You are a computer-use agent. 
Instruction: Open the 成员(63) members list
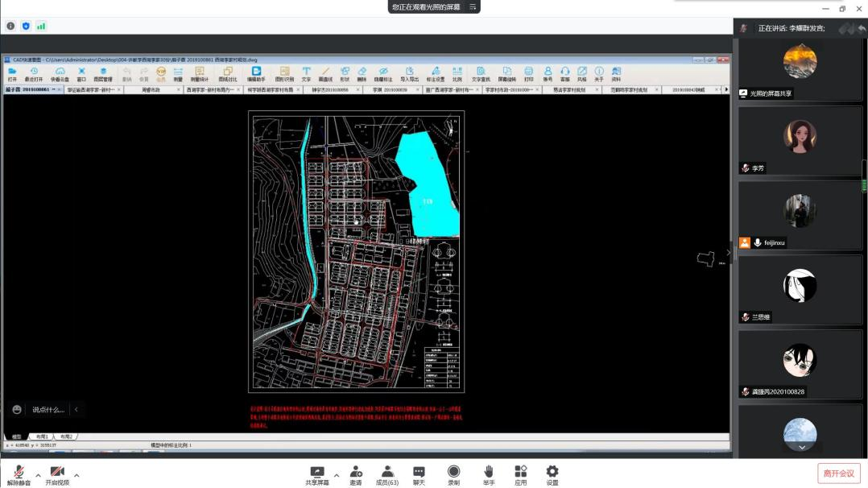(387, 474)
